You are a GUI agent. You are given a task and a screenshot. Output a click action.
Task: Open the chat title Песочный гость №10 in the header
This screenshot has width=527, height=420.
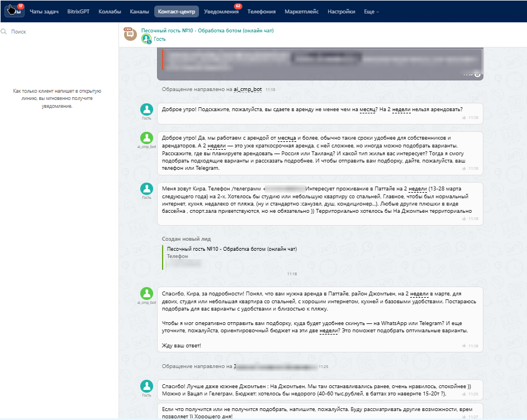207,31
